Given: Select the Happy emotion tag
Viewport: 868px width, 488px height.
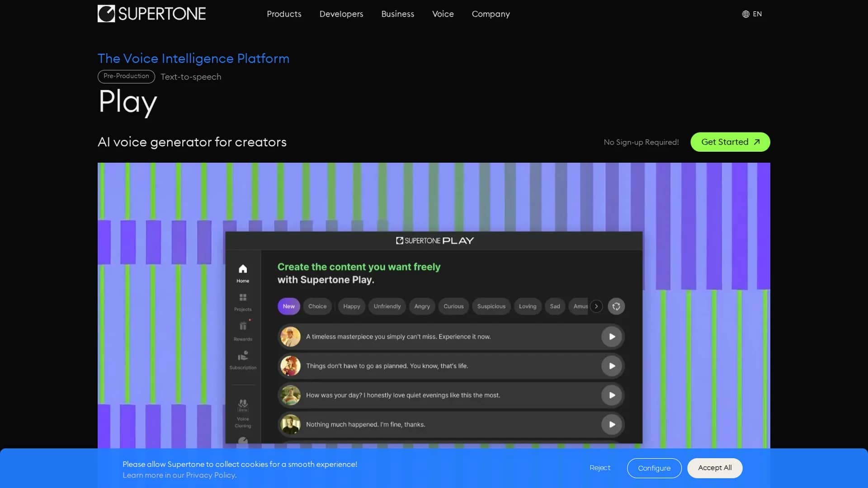Looking at the screenshot, I should coord(351,306).
